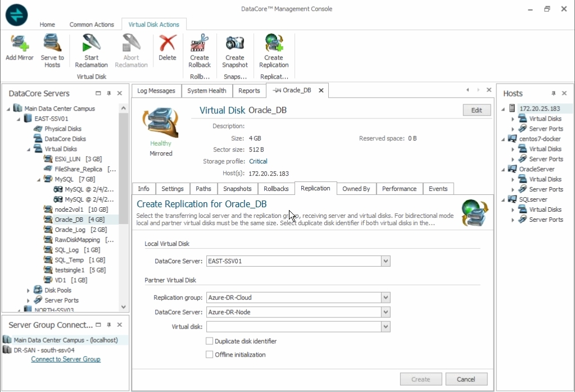575x392 pixels.
Task: Enable Offline initialization checkbox
Action: 210,354
